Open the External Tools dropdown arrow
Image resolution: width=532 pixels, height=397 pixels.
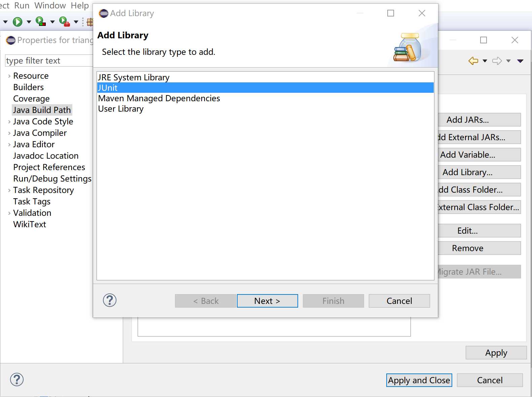(76, 22)
